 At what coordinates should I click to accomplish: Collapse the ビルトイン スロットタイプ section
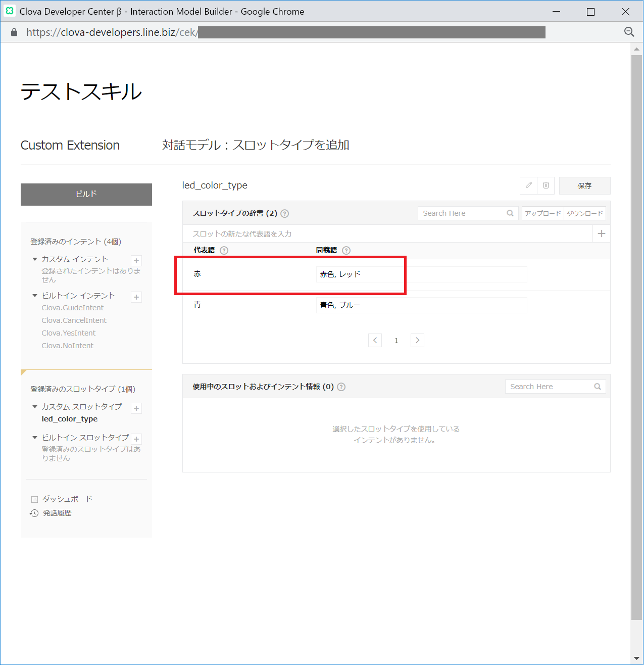35,438
